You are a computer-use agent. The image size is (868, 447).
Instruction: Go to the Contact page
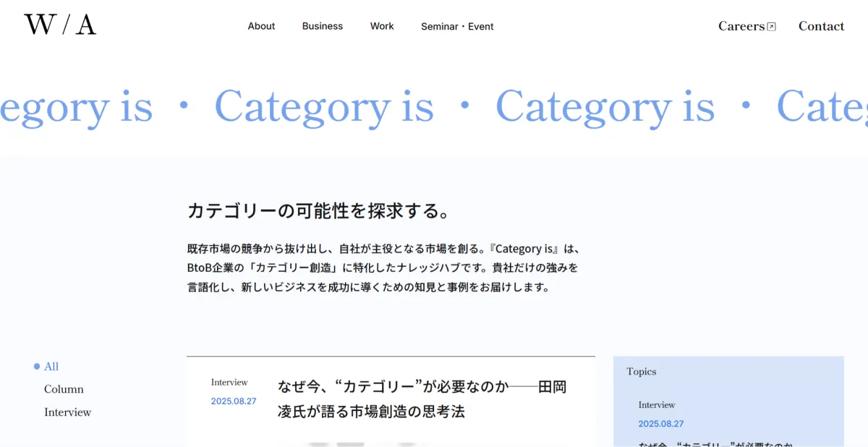point(821,26)
